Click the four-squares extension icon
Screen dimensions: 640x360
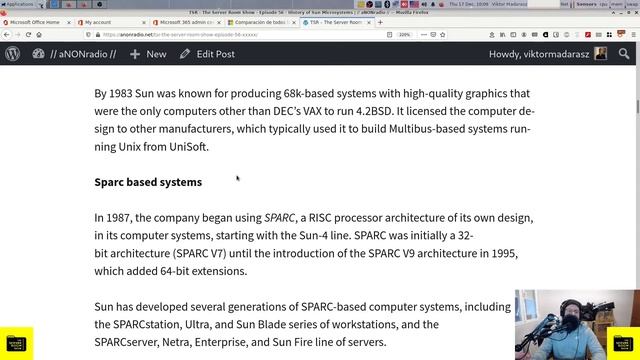[x=609, y=35]
